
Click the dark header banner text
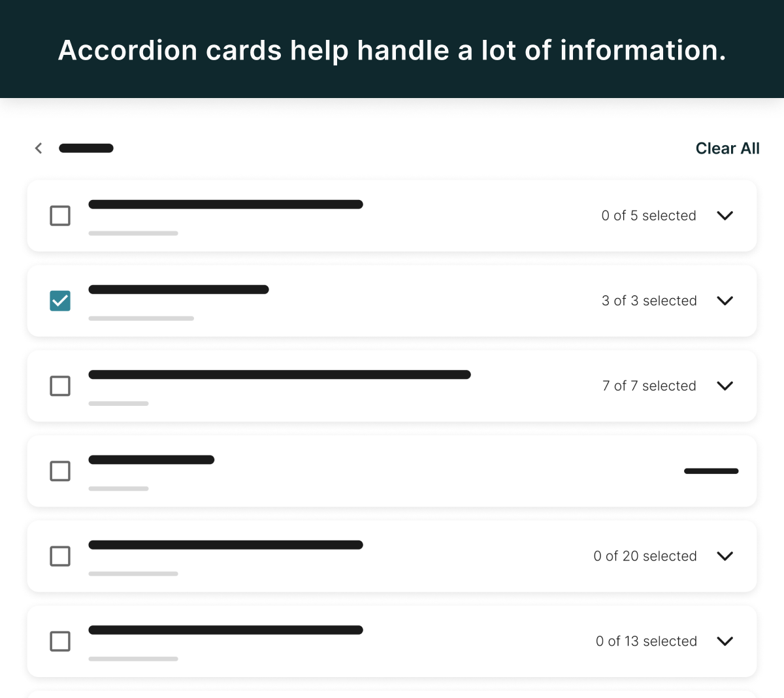(392, 50)
